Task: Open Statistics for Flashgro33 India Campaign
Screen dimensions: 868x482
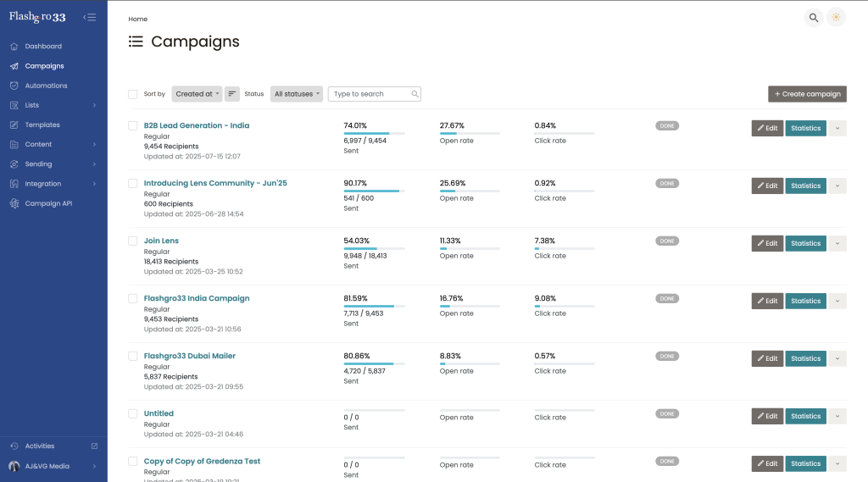Action: (805, 301)
